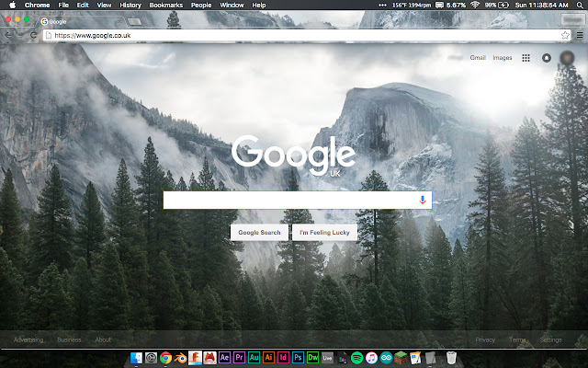Open the Privacy footer link
This screenshot has width=588, height=368.
485,339
